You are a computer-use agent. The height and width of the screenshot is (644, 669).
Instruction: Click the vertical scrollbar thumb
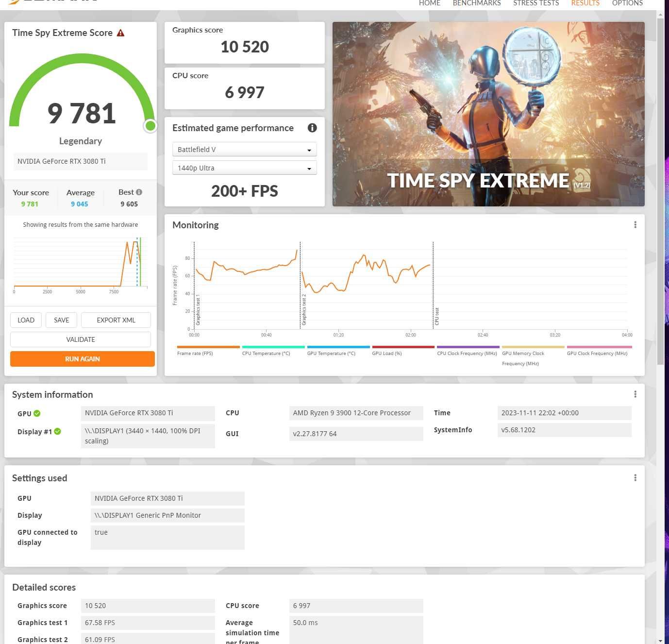coord(660,191)
